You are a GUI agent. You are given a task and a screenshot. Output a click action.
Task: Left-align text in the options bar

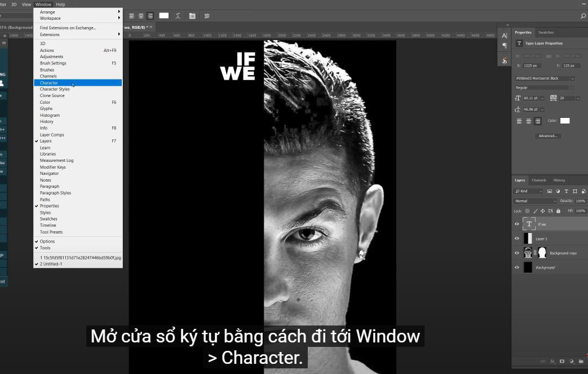point(131,16)
